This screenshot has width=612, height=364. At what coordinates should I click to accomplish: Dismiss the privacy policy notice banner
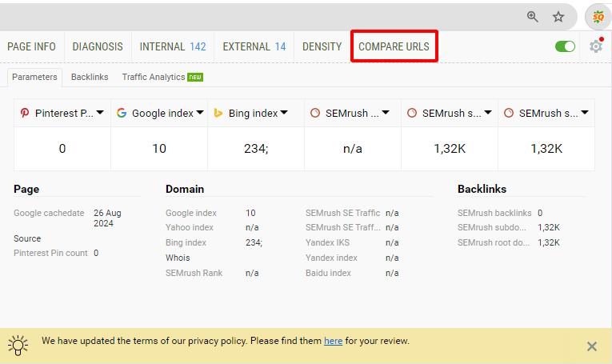pyautogui.click(x=591, y=346)
